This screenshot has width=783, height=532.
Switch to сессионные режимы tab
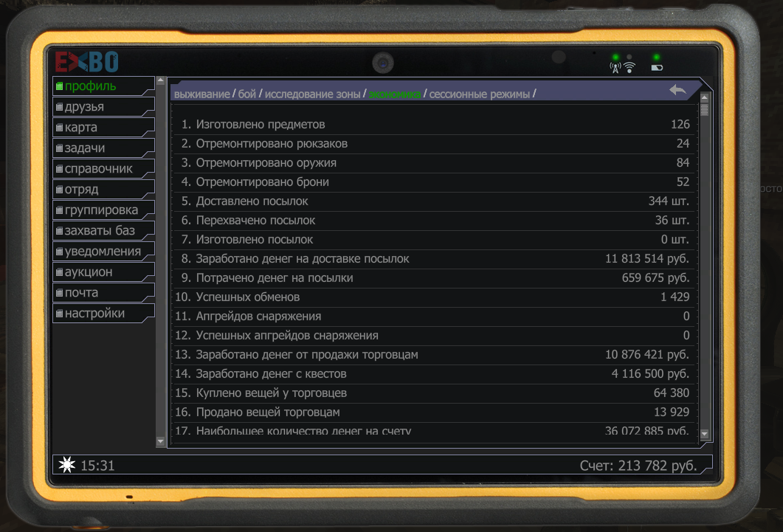click(480, 94)
